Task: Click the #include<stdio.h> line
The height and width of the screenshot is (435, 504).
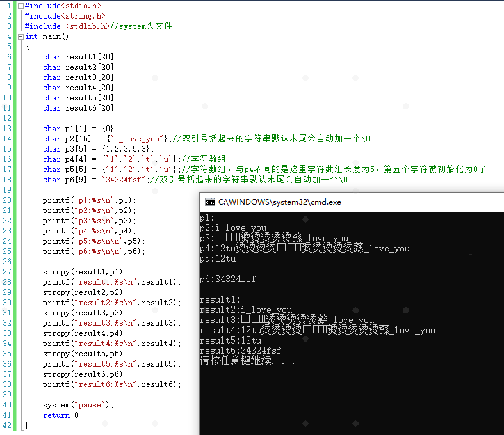Action: [x=63, y=6]
